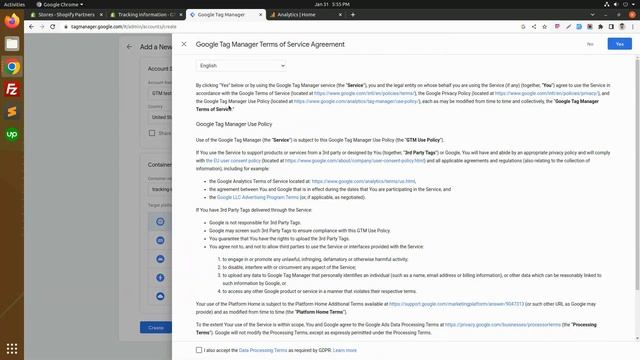Open the Extensions puzzle icon
The width and height of the screenshot is (640, 360).
(600, 27)
